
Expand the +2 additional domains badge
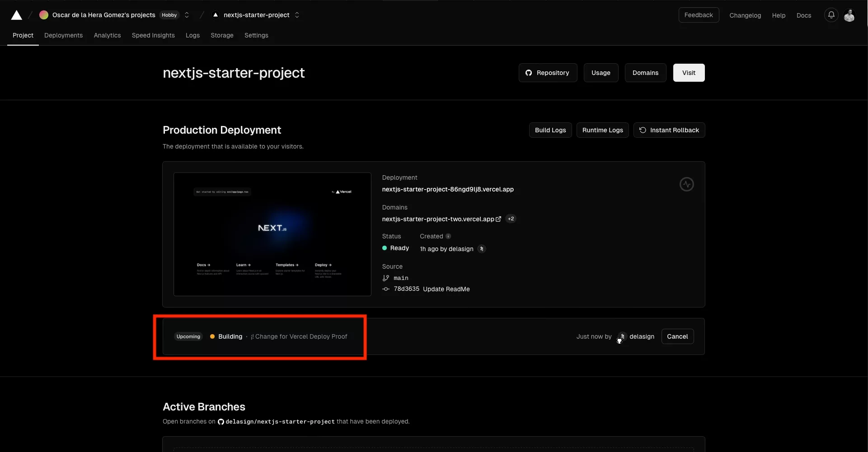click(511, 219)
